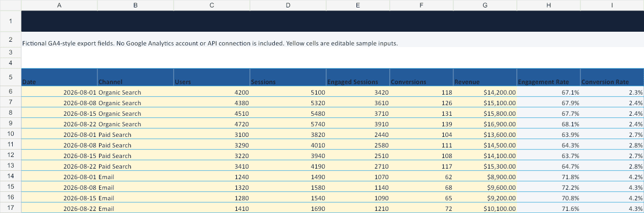Select users value 4510
The width and height of the screenshot is (644, 213).
[212, 113]
